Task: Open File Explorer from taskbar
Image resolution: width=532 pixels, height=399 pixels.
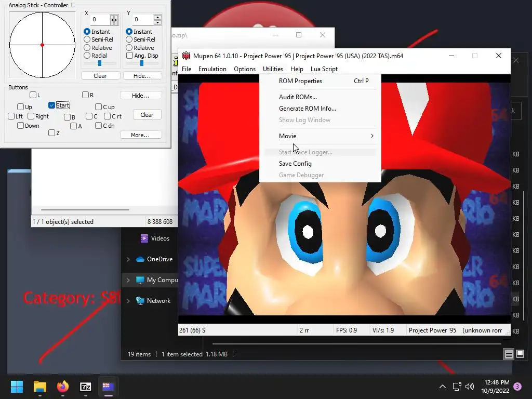Action: point(39,387)
